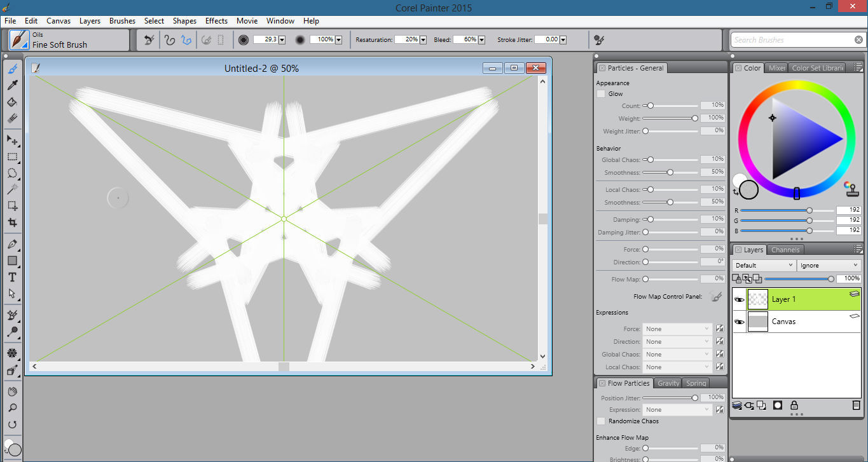Switch to the Channels tab

(x=785, y=250)
